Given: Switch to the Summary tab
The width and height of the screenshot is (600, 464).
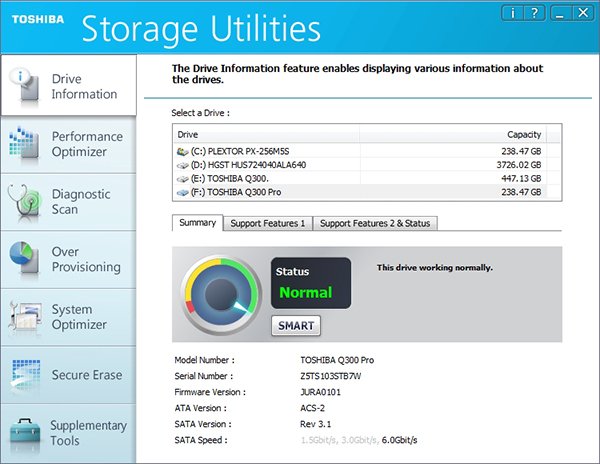Looking at the screenshot, I should (x=197, y=223).
